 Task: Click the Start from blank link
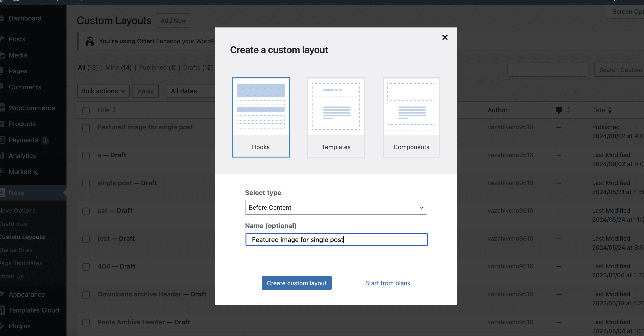tap(388, 283)
